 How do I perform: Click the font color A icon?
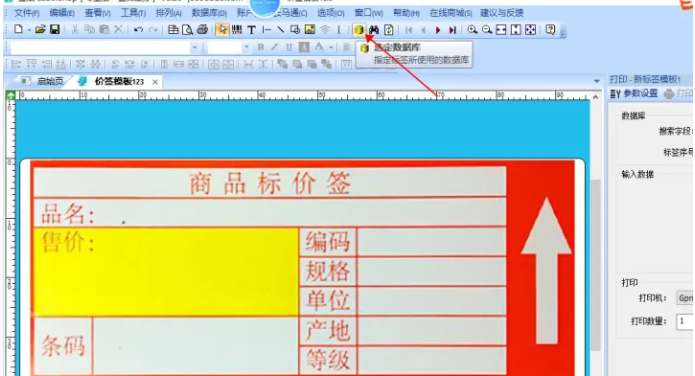[x=319, y=47]
